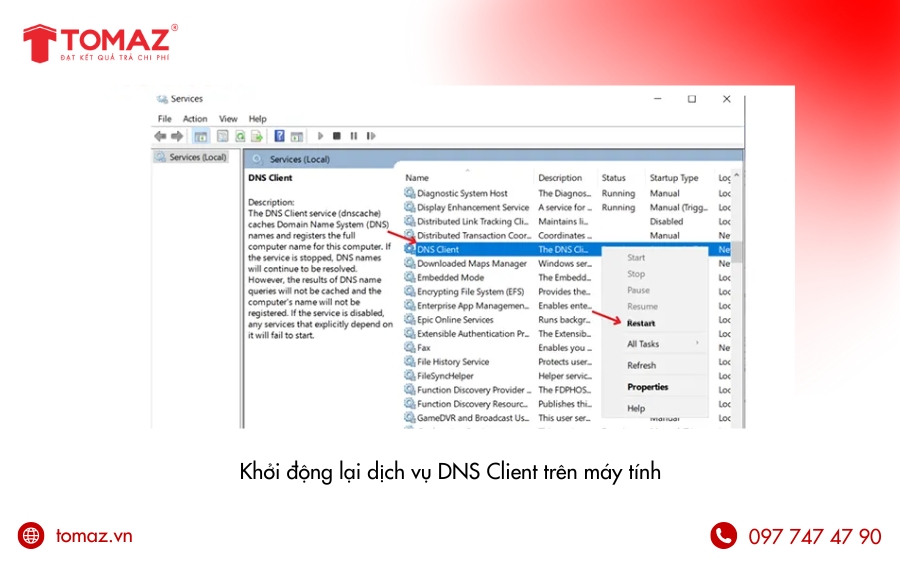Click the Disabled startup type cell

point(666,221)
